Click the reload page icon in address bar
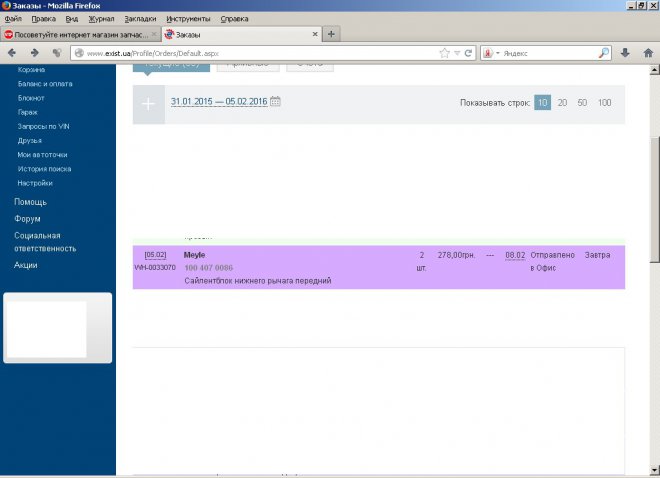 coord(468,53)
